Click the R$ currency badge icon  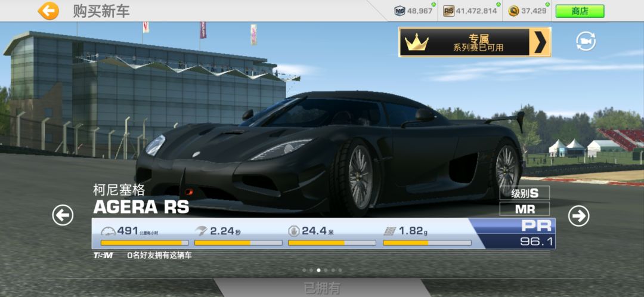click(448, 11)
